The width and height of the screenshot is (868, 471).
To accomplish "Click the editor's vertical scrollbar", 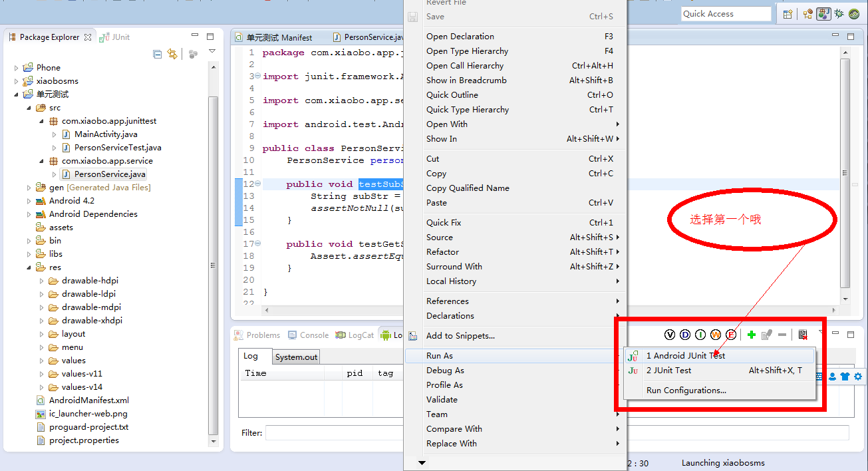I will coord(845,173).
